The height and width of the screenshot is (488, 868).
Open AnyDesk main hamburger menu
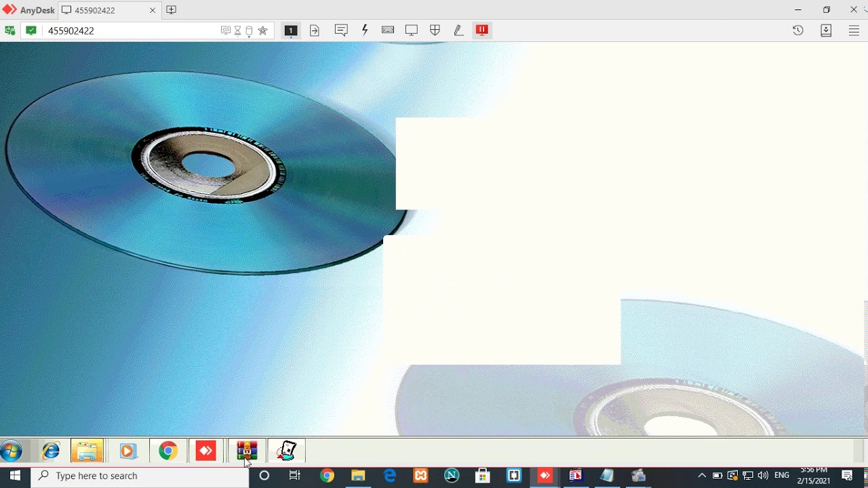coord(854,30)
